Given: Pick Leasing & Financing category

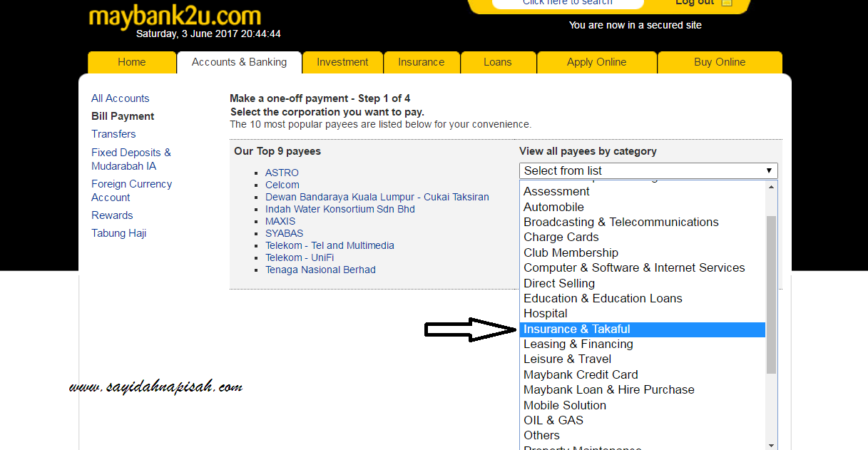Looking at the screenshot, I should pos(643,344).
